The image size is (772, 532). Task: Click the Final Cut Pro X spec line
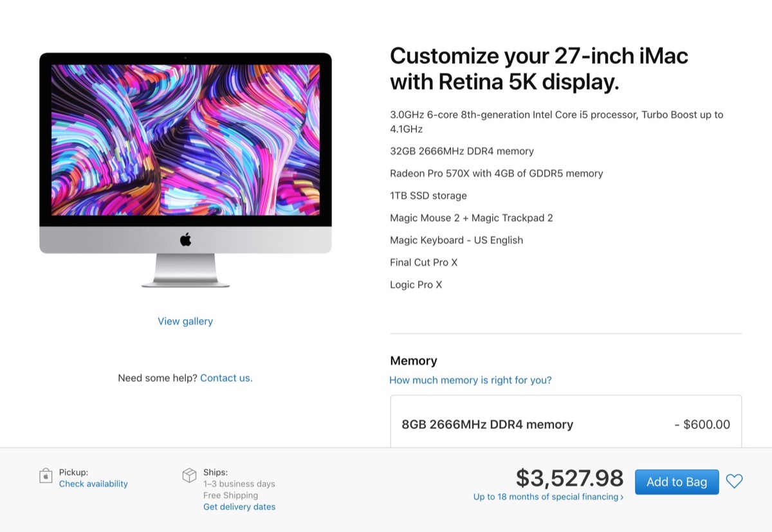423,262
